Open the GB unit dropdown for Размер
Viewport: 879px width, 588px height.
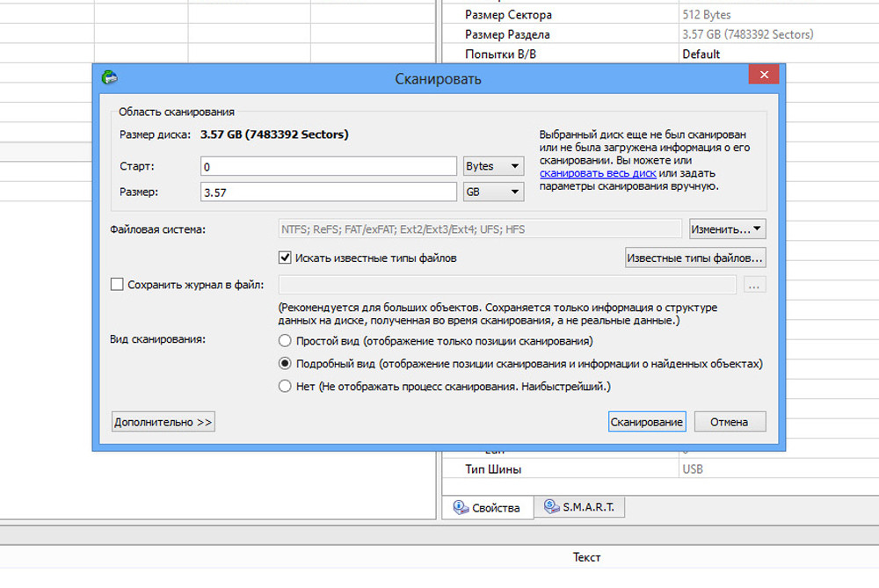tap(493, 192)
